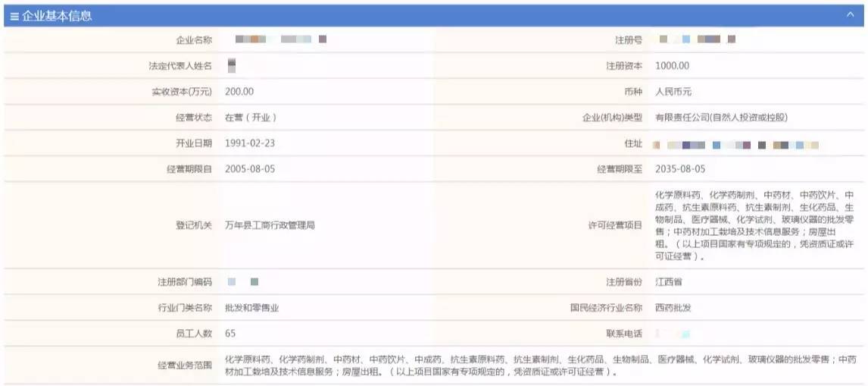Collapse the 企业基本信息 panel with the chevron
Screen dimensions: 868x386
coord(850,14)
